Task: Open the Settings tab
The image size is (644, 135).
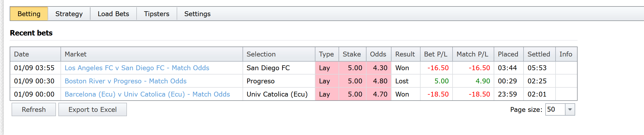Action: point(197,14)
